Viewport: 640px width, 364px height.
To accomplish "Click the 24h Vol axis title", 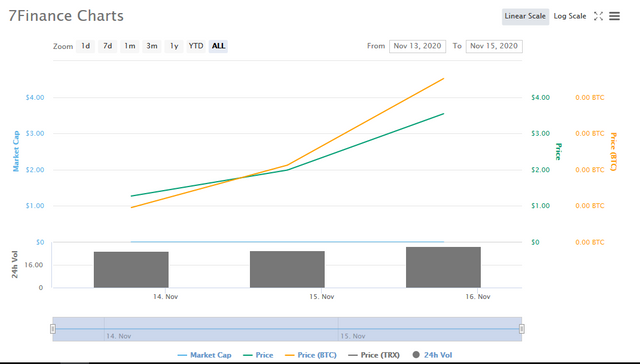I will coord(15,264).
